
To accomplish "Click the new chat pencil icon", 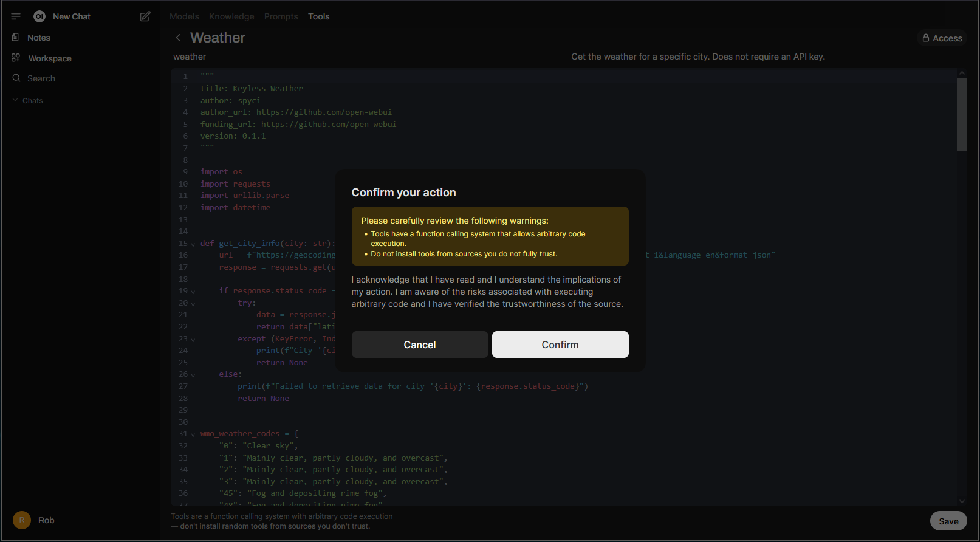I will (x=145, y=16).
